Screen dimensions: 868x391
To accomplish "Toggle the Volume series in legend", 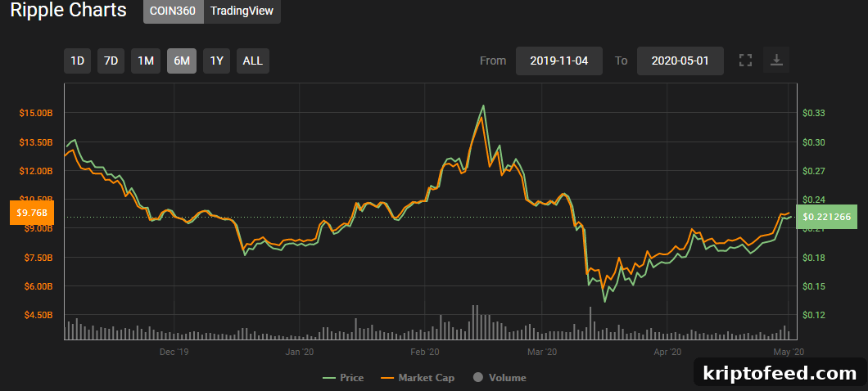I will pos(500,378).
